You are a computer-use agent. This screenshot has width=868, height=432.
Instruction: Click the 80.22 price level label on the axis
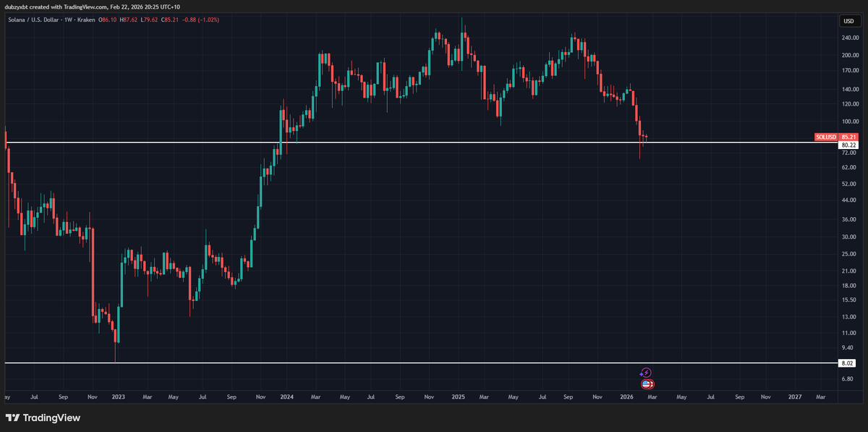847,144
